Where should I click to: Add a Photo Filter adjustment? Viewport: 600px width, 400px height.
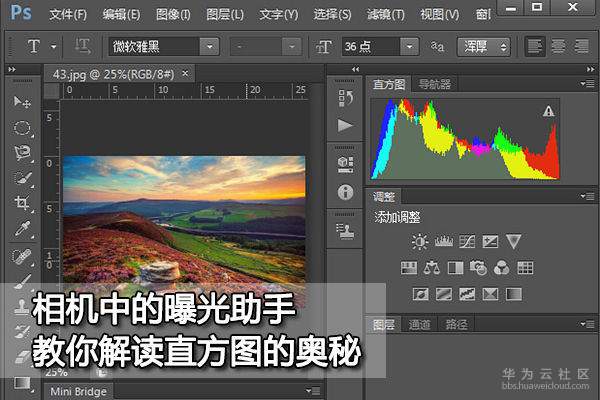pos(478,268)
